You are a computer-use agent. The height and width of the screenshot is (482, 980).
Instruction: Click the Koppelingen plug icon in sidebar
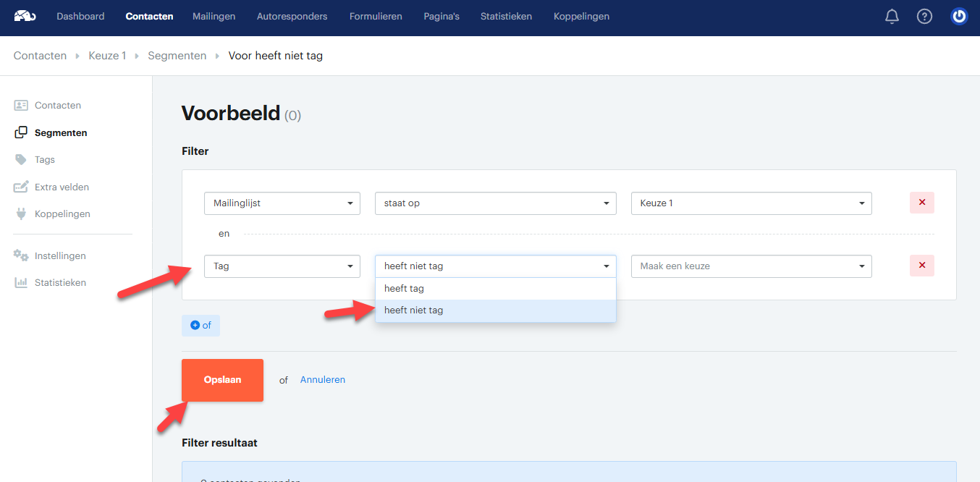(x=21, y=214)
